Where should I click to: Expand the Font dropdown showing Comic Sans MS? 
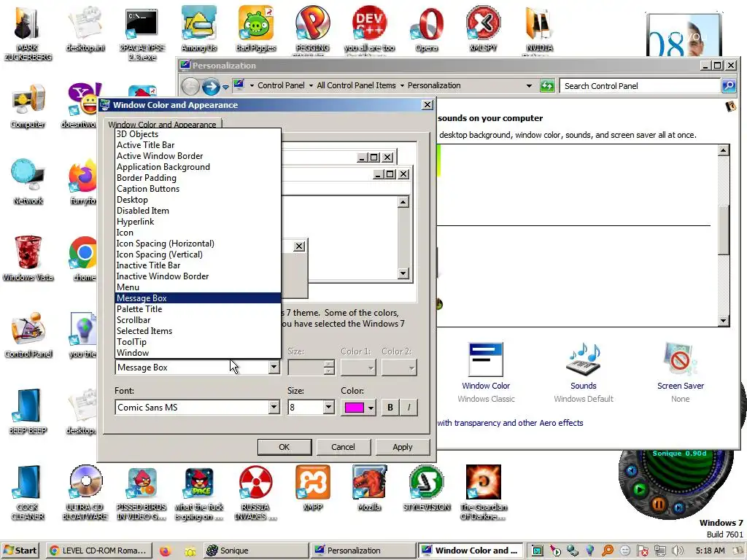274,407
